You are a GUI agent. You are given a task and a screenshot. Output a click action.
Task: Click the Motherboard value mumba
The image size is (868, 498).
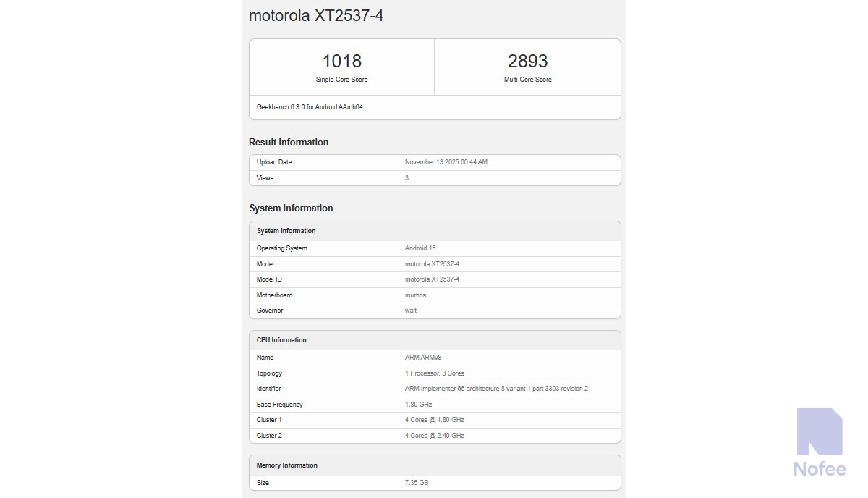coord(415,295)
